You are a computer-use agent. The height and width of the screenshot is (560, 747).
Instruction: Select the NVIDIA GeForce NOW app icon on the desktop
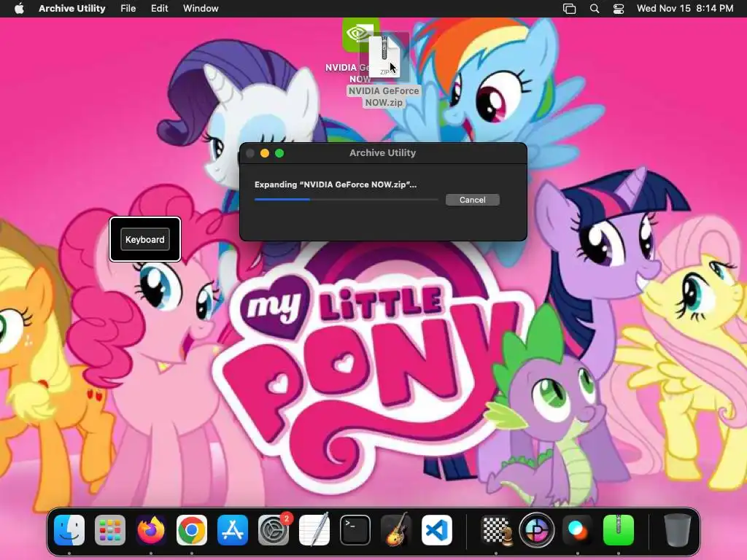pyautogui.click(x=355, y=35)
